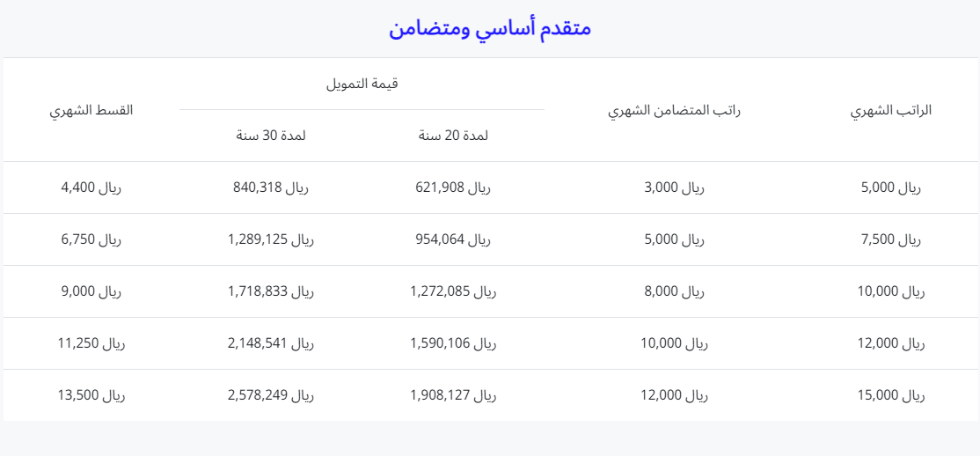Select the 11,250 ريال installment cell
This screenshot has width=980, height=456.
click(x=91, y=343)
